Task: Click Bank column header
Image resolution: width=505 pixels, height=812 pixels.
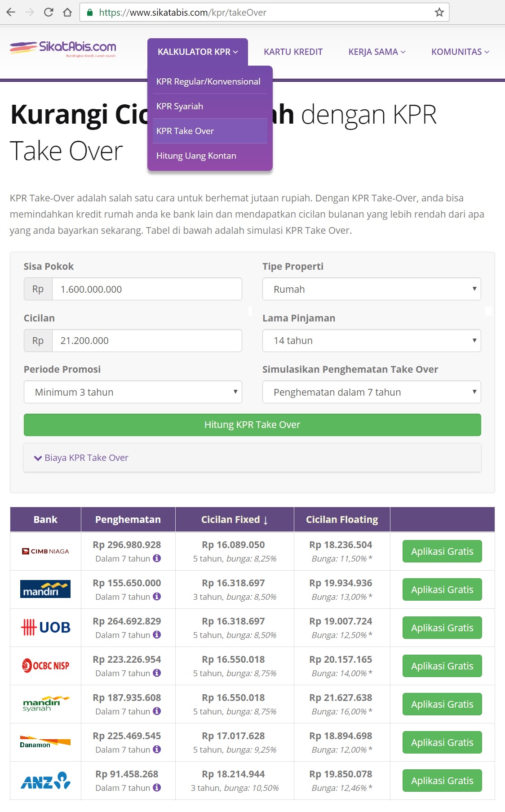Action: pos(45,520)
